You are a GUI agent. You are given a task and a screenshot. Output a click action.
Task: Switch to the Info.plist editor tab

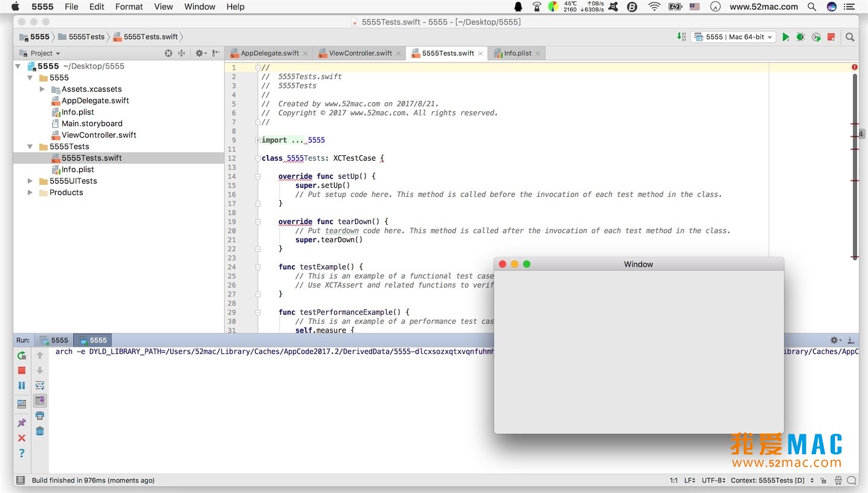pyautogui.click(x=518, y=53)
